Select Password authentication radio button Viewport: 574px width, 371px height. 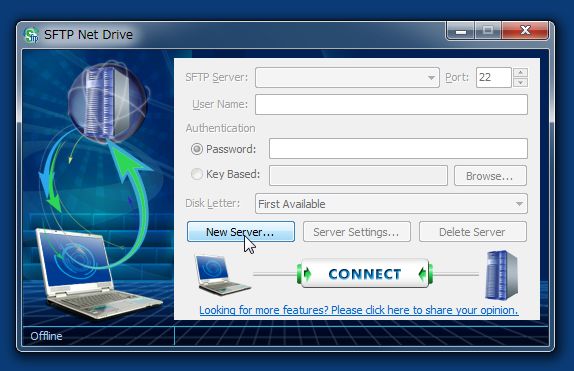click(197, 149)
